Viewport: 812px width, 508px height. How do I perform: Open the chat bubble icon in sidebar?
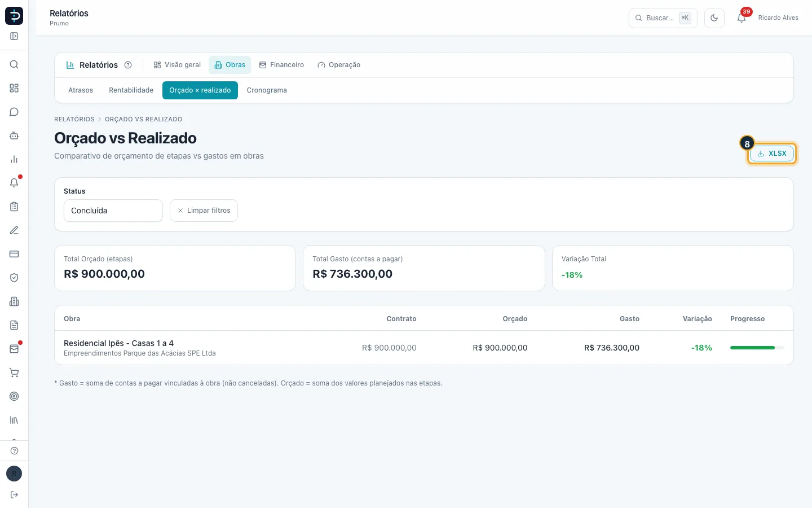(14, 112)
